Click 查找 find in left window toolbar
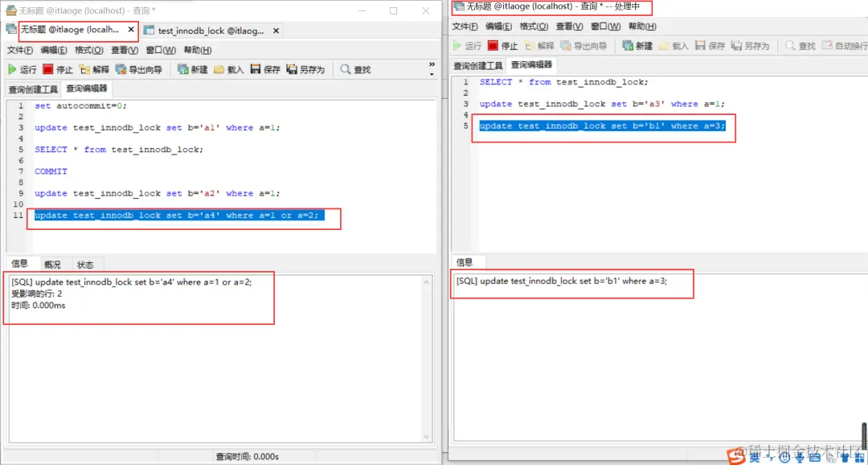This screenshot has width=868, height=465. click(x=355, y=69)
